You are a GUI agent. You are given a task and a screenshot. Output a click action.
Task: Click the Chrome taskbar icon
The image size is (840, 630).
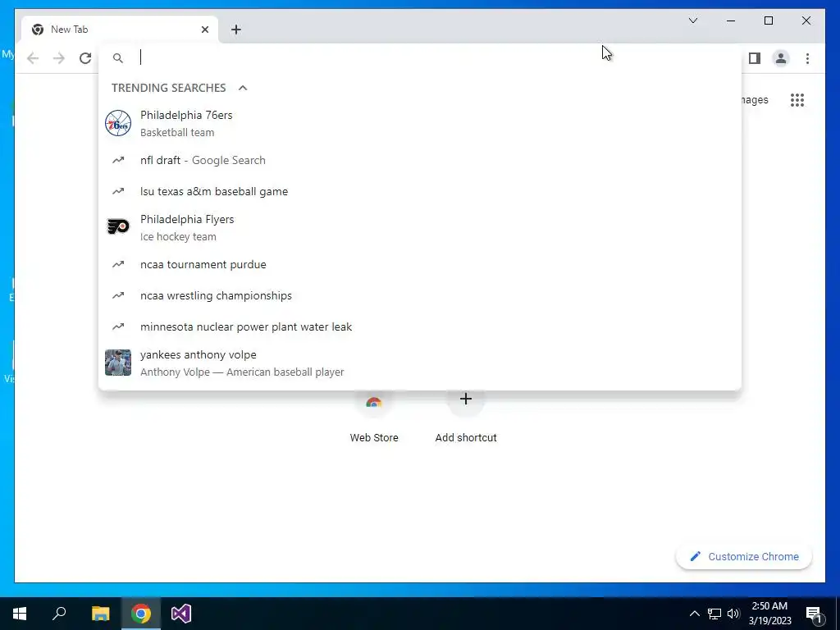pyautogui.click(x=141, y=614)
